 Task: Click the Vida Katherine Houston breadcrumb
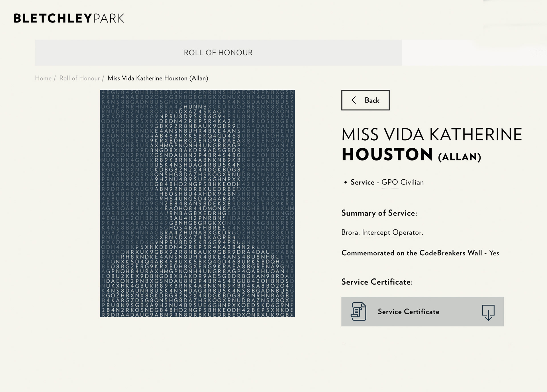coord(158,78)
